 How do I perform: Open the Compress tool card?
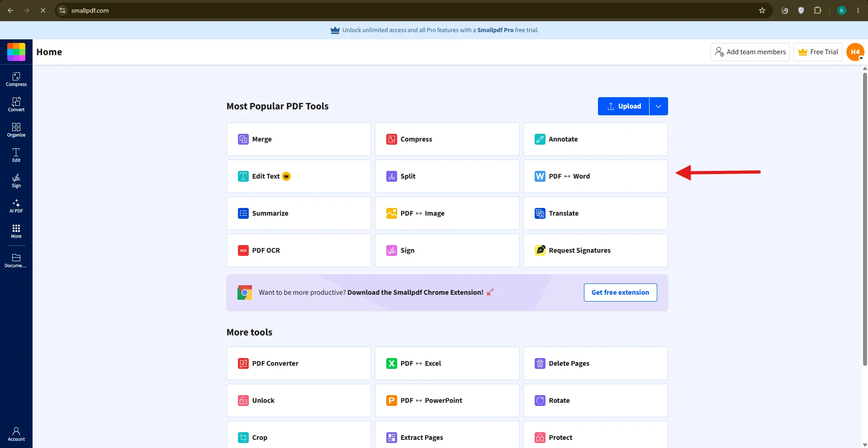(x=447, y=139)
